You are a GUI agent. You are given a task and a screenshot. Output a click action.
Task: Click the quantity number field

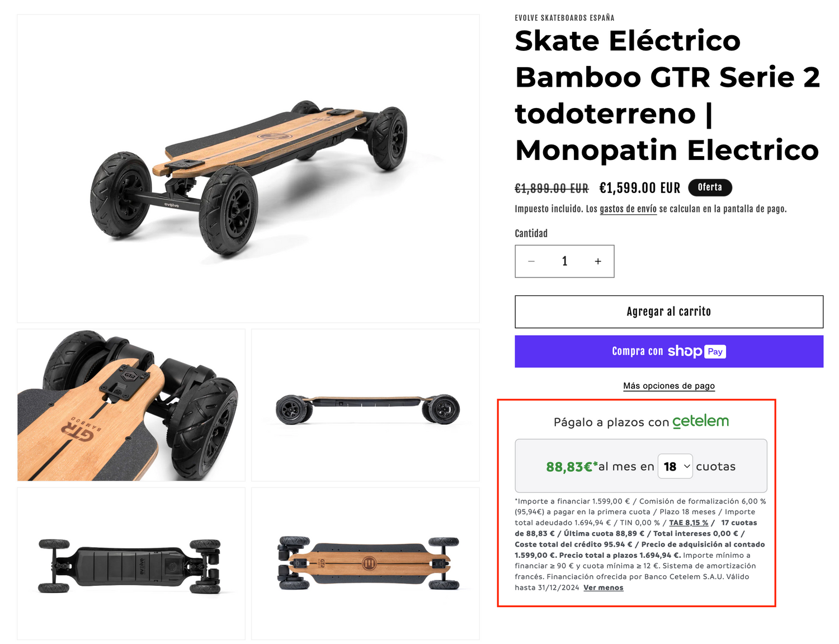point(564,261)
